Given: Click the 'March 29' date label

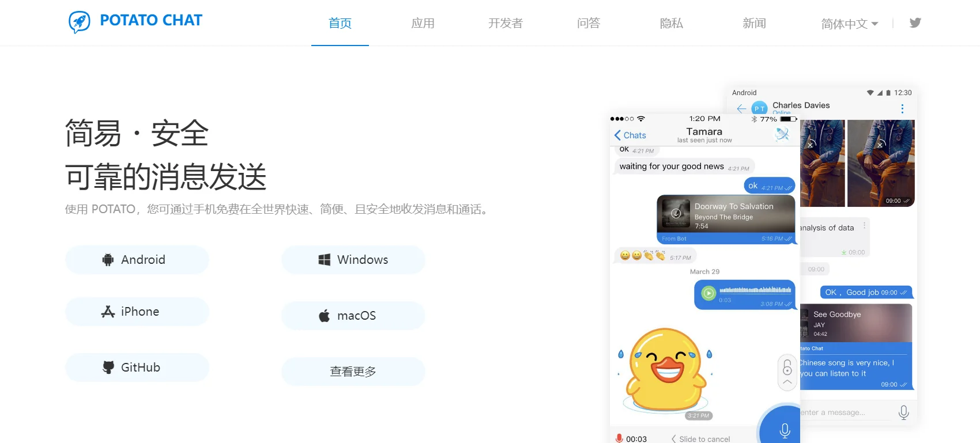Looking at the screenshot, I should [704, 272].
